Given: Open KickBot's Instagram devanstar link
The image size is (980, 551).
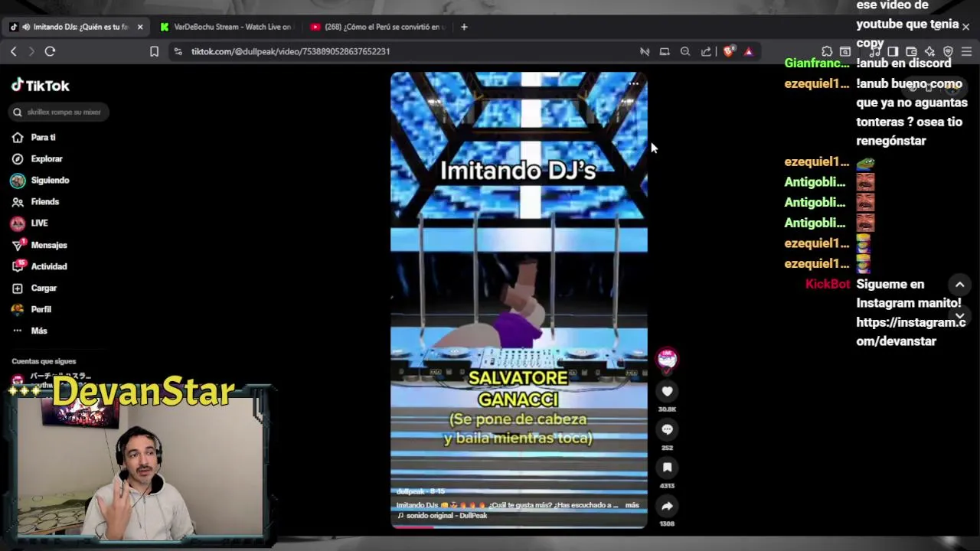Looking at the screenshot, I should [911, 332].
